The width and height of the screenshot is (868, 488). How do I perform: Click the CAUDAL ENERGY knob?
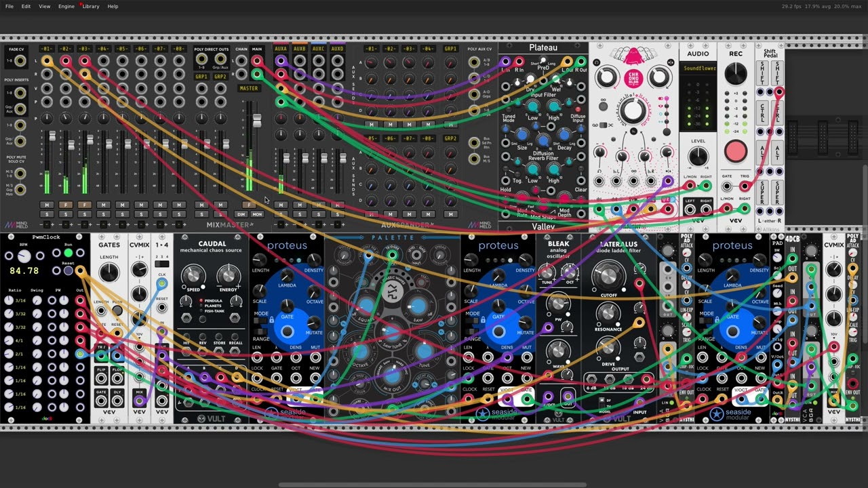click(x=229, y=275)
